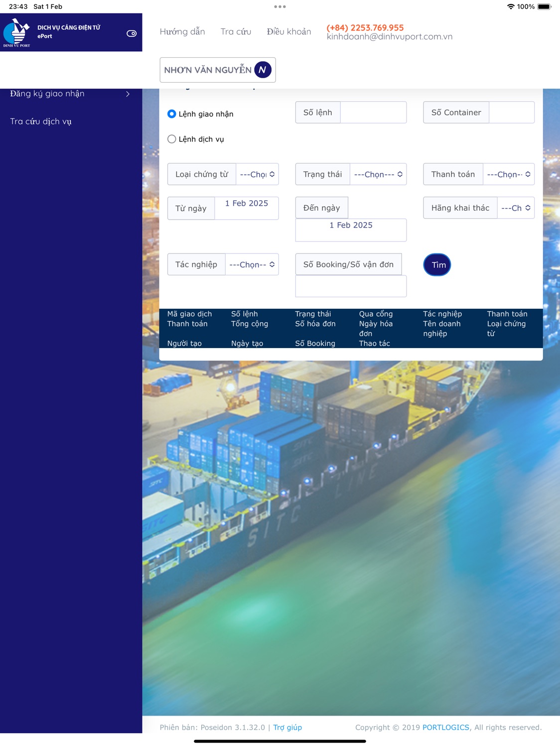Click the Ngày tạo column header
Viewport: 560px width, 747px height.
pos(247,343)
